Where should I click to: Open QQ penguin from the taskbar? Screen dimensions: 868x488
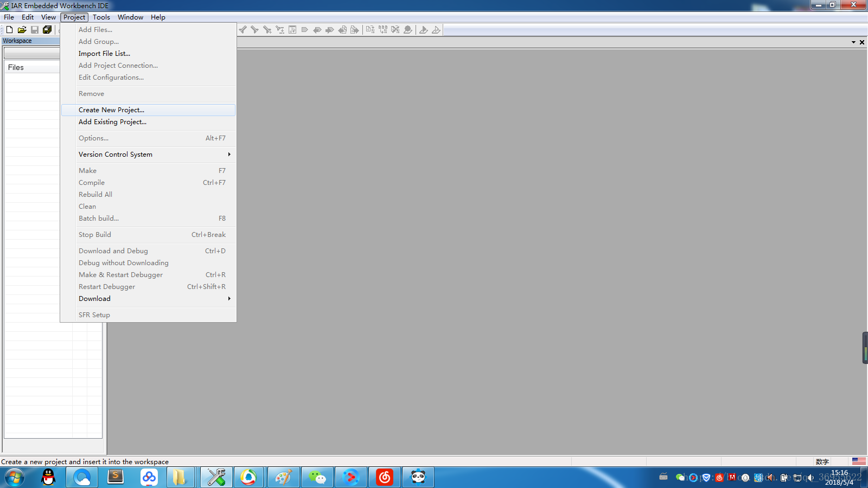coord(48,477)
